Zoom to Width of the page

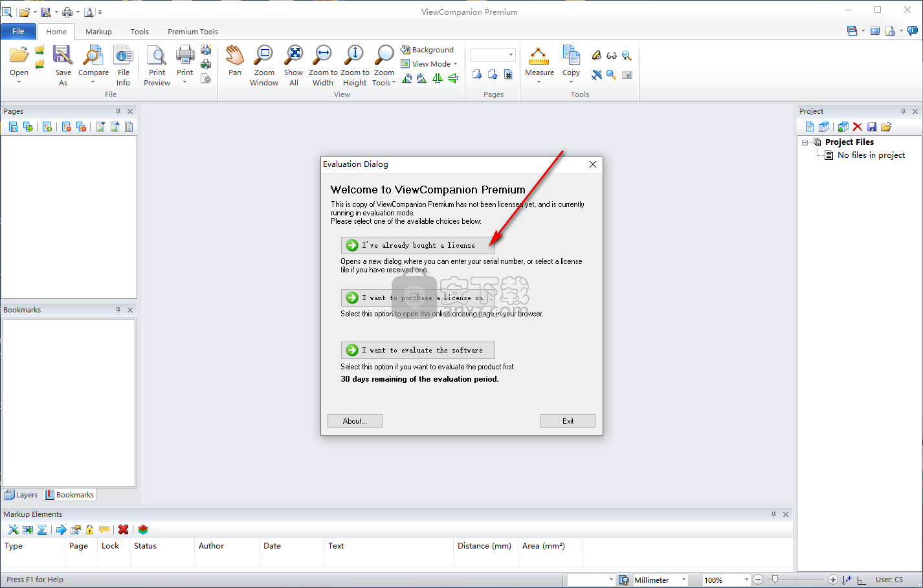323,56
